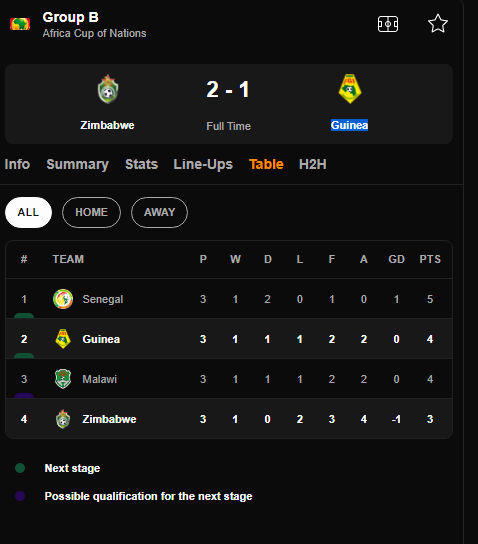Open the Summary tab

coord(78,164)
